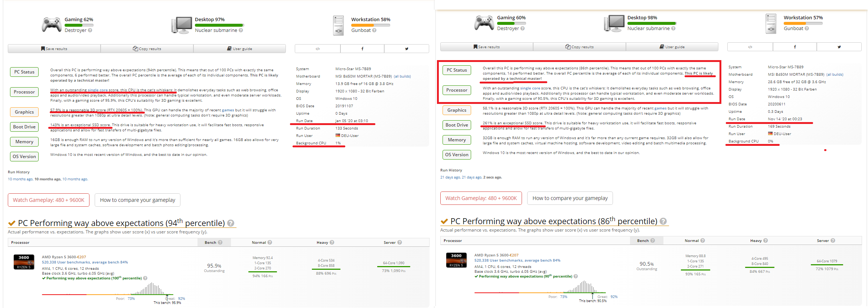Image resolution: width=868 pixels, height=308 pixels.
Task: Click How to compare your gameplay, right report
Action: tap(570, 198)
